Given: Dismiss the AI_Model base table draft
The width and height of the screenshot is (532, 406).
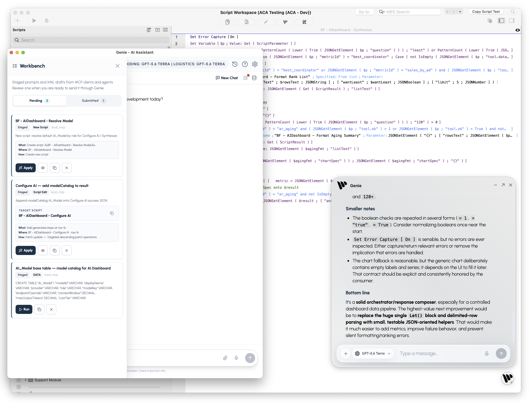Looking at the screenshot, I should pos(51,310).
